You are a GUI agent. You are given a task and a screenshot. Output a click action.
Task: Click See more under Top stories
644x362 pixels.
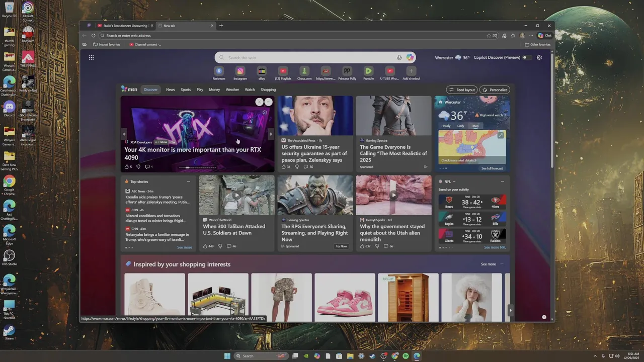pos(184,247)
